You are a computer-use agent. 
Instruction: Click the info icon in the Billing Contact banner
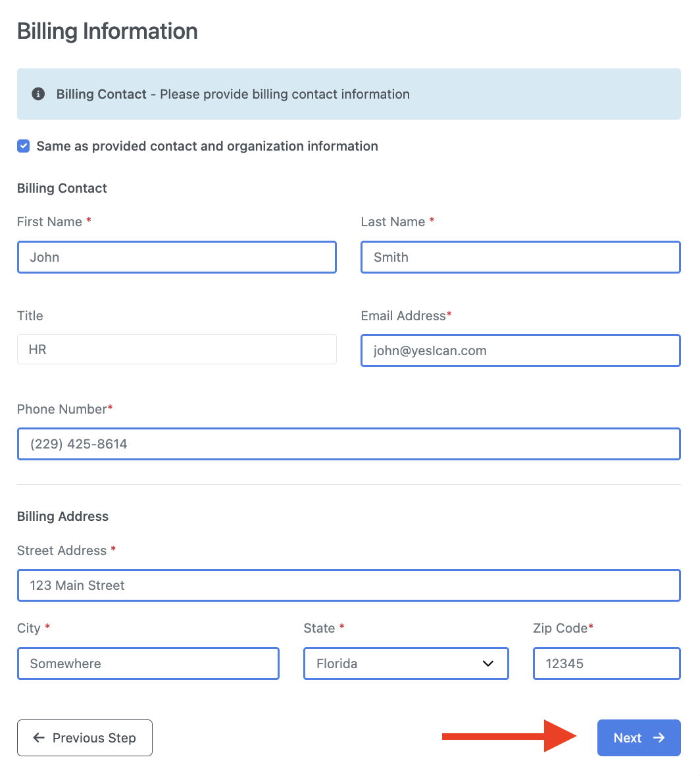[x=38, y=94]
